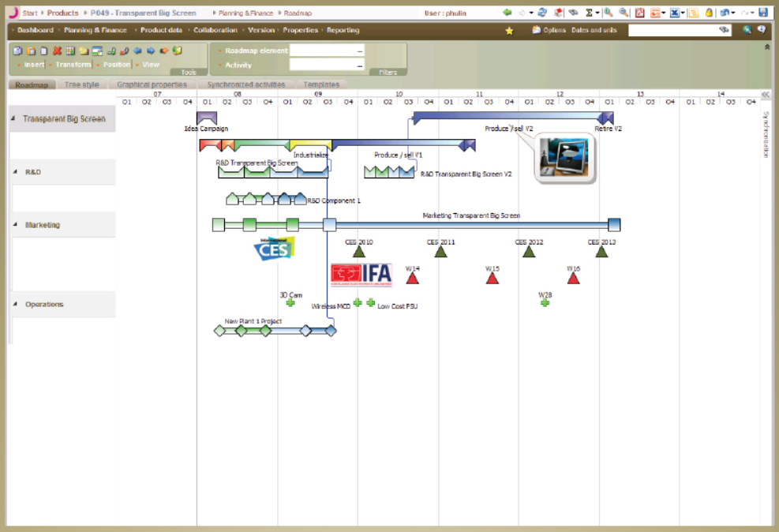779x532 pixels.
Task: Switch to the Graphical properties tab
Action: pos(152,84)
